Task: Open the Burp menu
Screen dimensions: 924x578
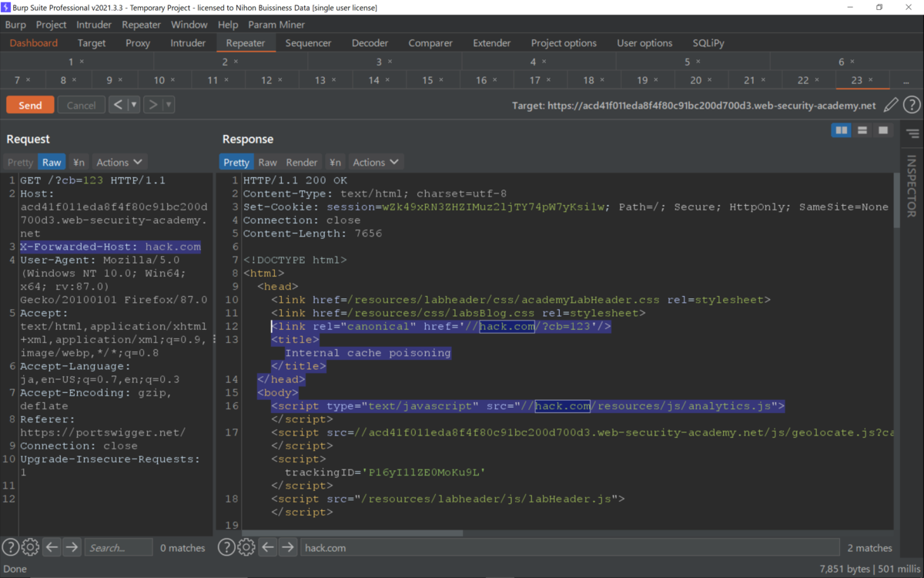Action: [15, 25]
